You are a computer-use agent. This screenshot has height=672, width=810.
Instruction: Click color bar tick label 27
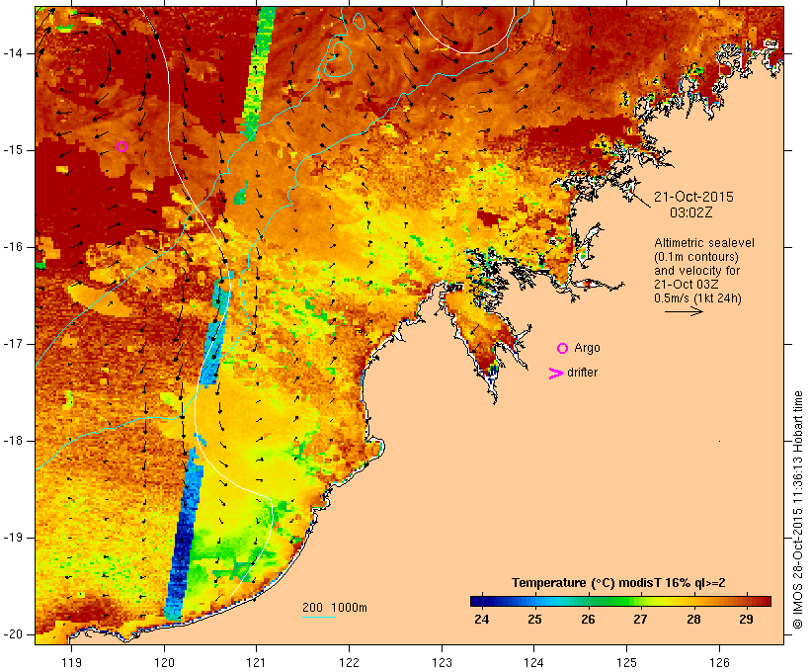(x=640, y=619)
